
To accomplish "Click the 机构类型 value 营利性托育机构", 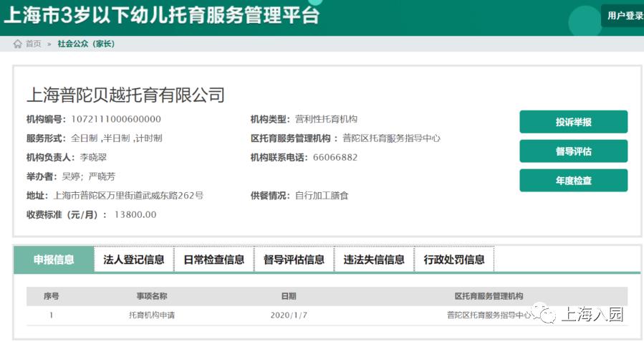I will point(326,119).
